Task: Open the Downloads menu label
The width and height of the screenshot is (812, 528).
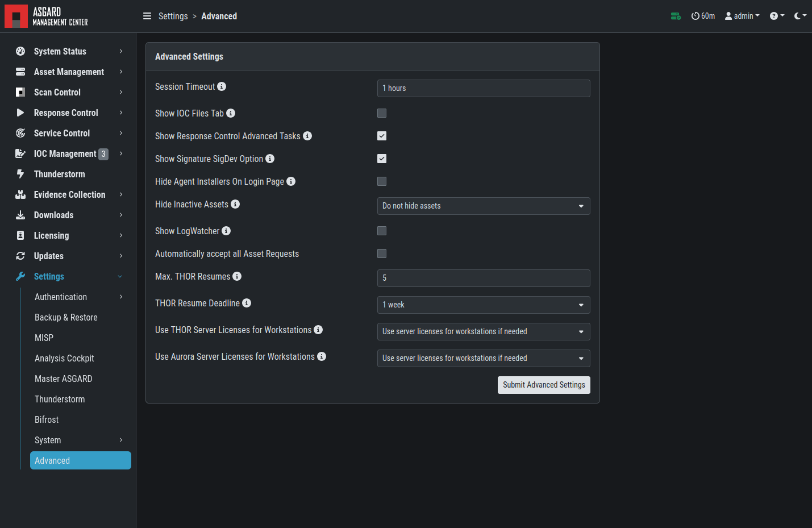Action: [53, 215]
